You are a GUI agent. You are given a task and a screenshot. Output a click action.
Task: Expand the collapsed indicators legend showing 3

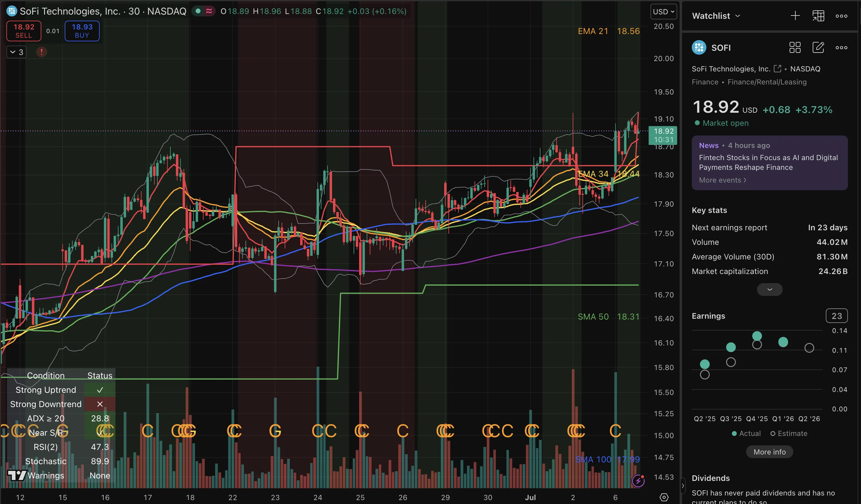coord(16,52)
